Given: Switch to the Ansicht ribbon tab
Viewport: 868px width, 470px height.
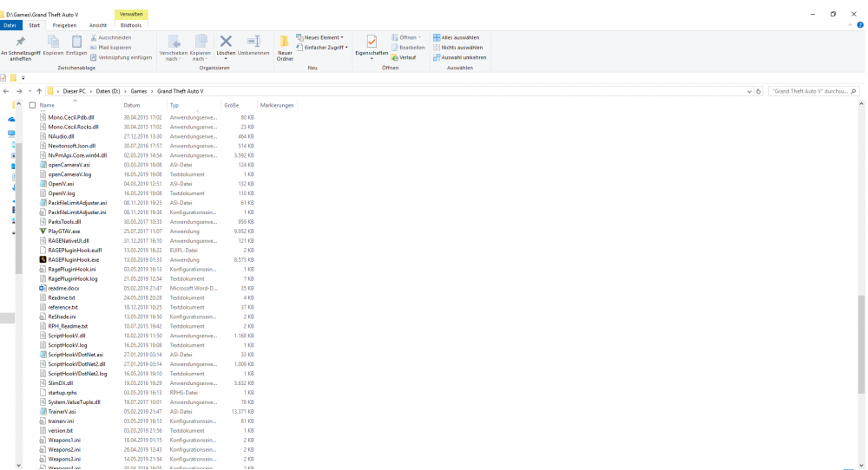Looking at the screenshot, I should (97, 25).
